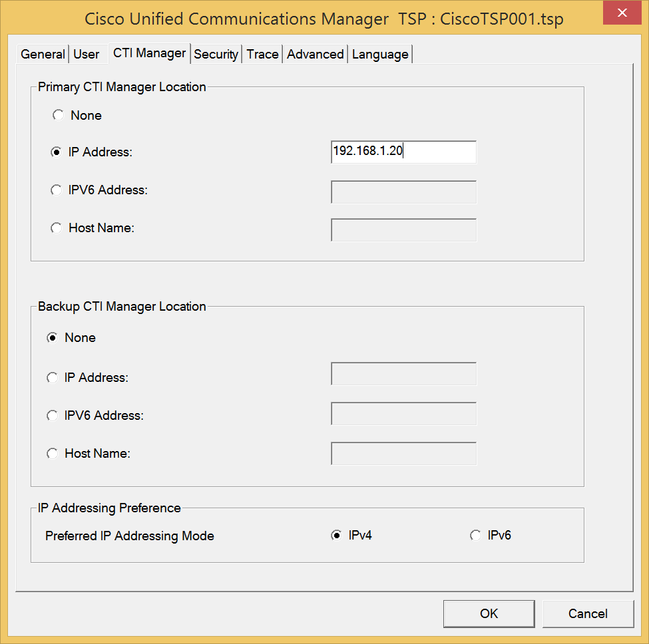The image size is (649, 644).
Task: Click the Backup IPV6 Address input field
Action: pos(403,414)
